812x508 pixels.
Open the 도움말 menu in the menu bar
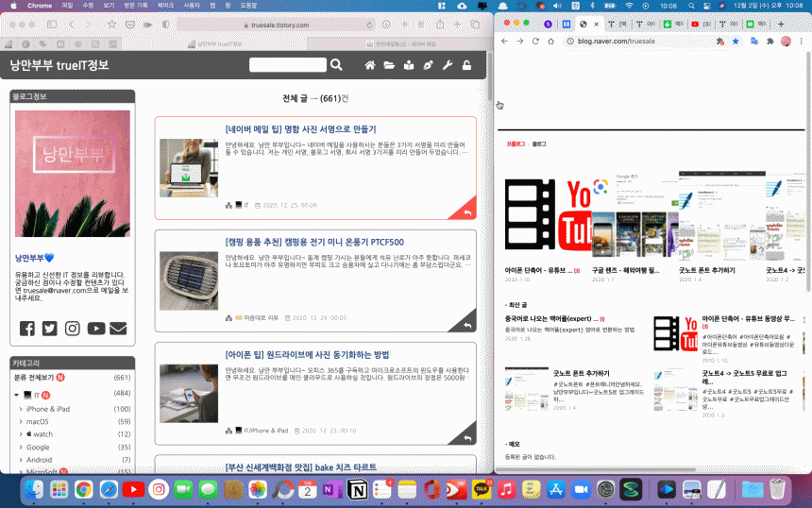point(248,6)
